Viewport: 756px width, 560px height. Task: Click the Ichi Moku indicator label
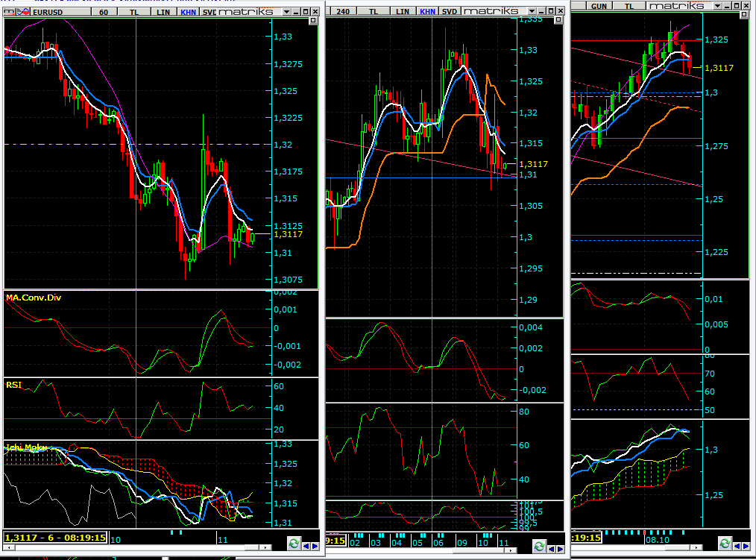(27, 447)
